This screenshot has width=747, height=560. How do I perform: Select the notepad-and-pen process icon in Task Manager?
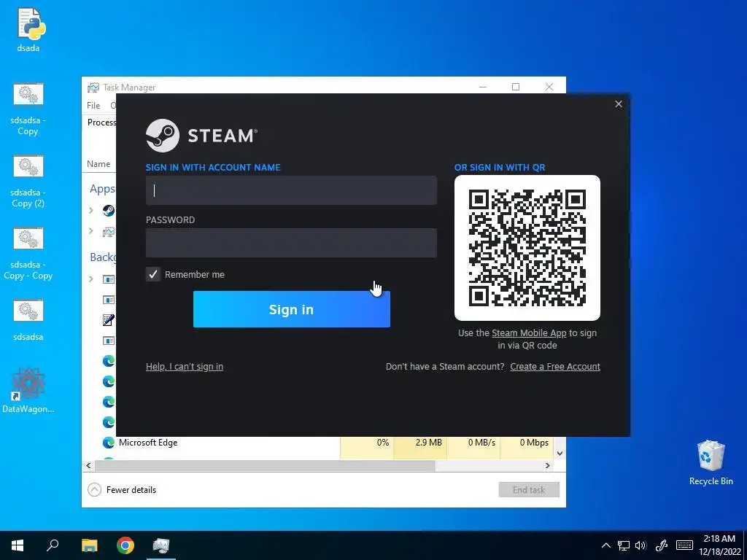(x=109, y=320)
